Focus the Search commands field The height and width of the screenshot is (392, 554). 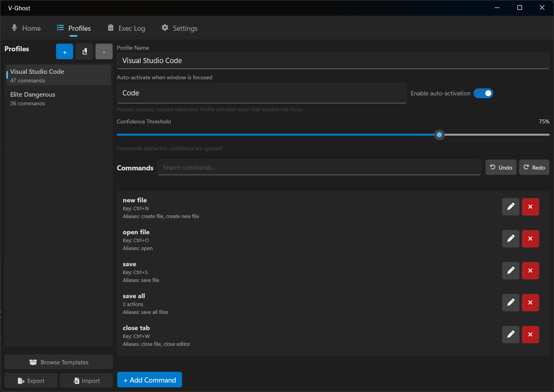coord(319,168)
